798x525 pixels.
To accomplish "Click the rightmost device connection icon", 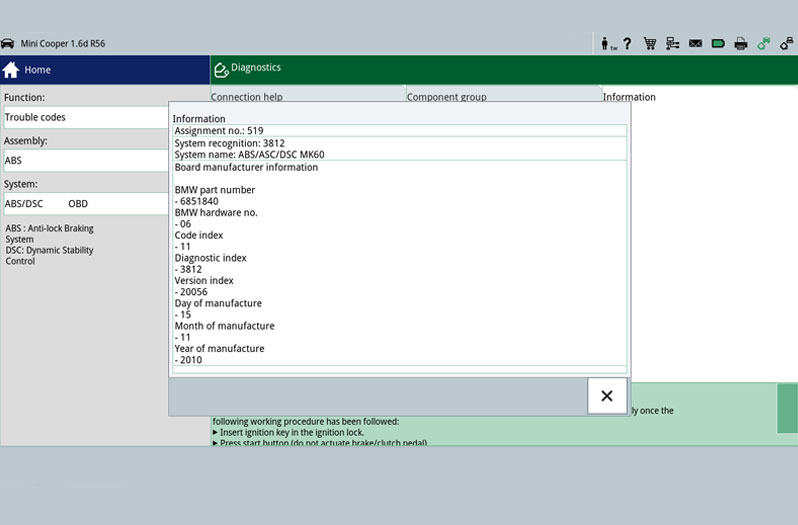I will click(787, 44).
